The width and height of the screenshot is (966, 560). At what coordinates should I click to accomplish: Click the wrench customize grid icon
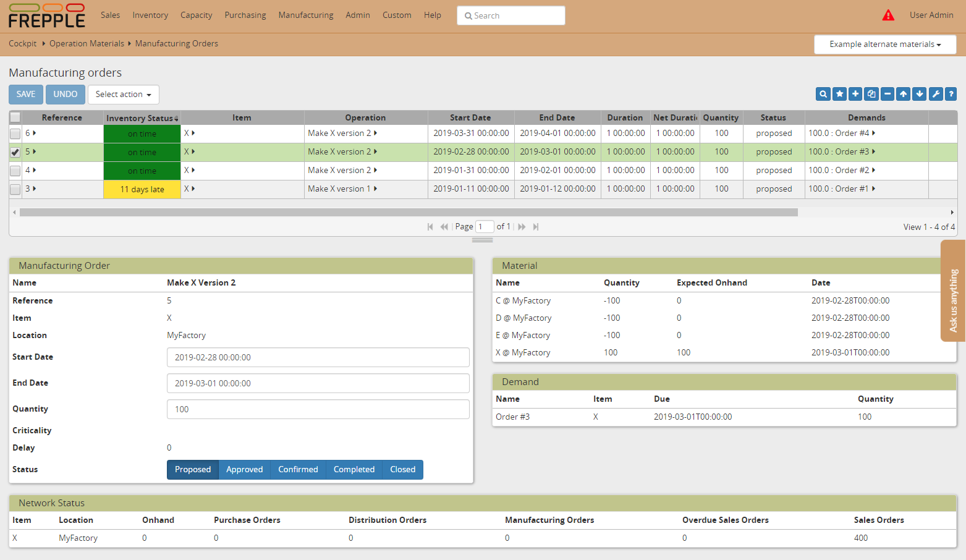pyautogui.click(x=936, y=94)
